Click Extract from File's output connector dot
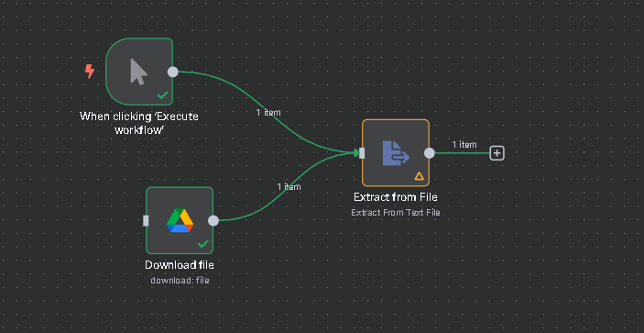Screen dimensions: 644x333 pyautogui.click(x=430, y=153)
